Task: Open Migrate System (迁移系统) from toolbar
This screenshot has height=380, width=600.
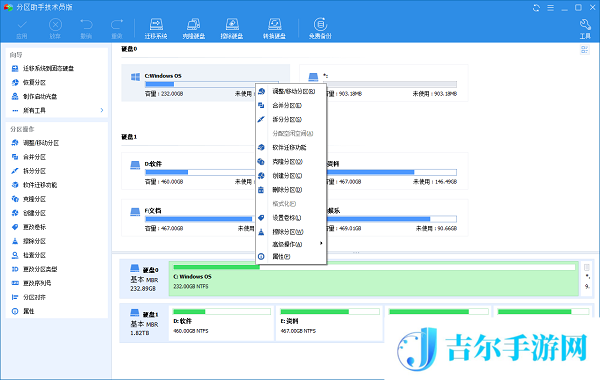Action: (156, 29)
